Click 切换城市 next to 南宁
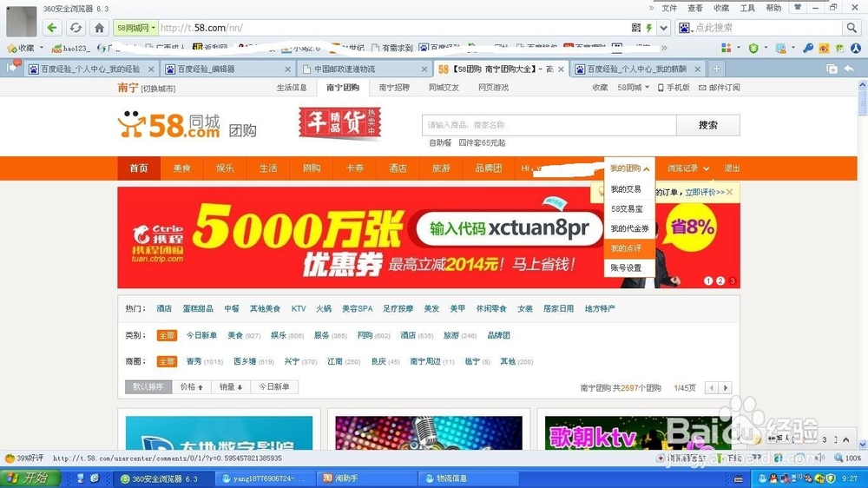The image size is (868, 488). tap(158, 89)
